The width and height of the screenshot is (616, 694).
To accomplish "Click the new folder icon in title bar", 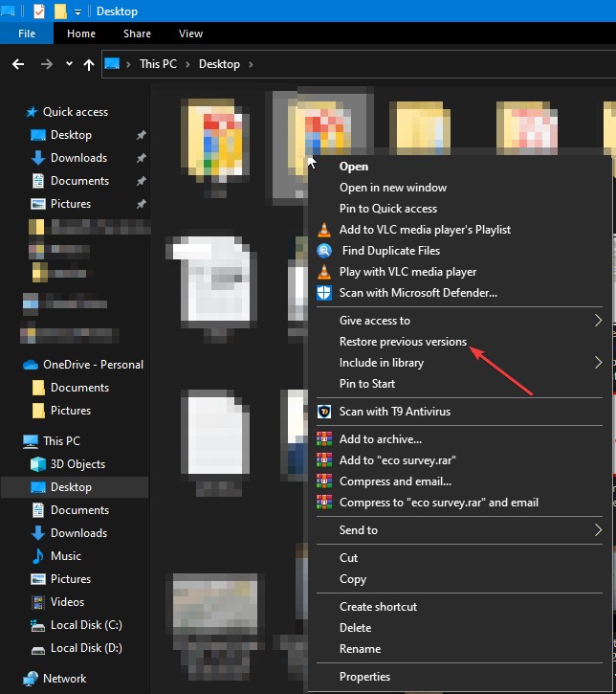I will tap(60, 11).
